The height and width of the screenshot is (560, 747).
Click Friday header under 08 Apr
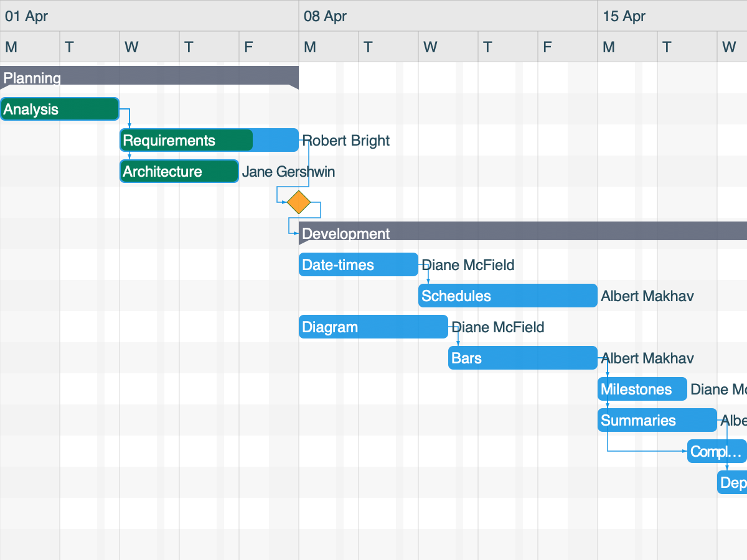pos(568,47)
